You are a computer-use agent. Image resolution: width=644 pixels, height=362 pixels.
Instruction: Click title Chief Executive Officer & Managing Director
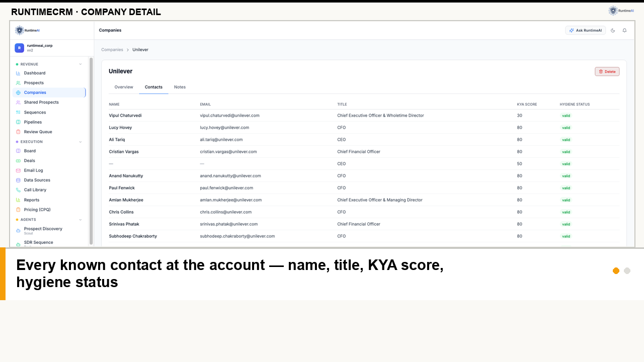pyautogui.click(x=380, y=200)
